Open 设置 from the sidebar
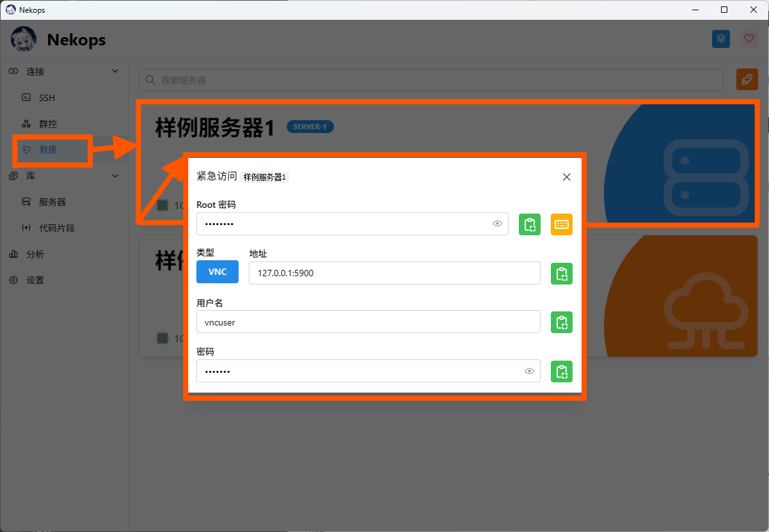This screenshot has height=532, width=769. click(x=35, y=281)
